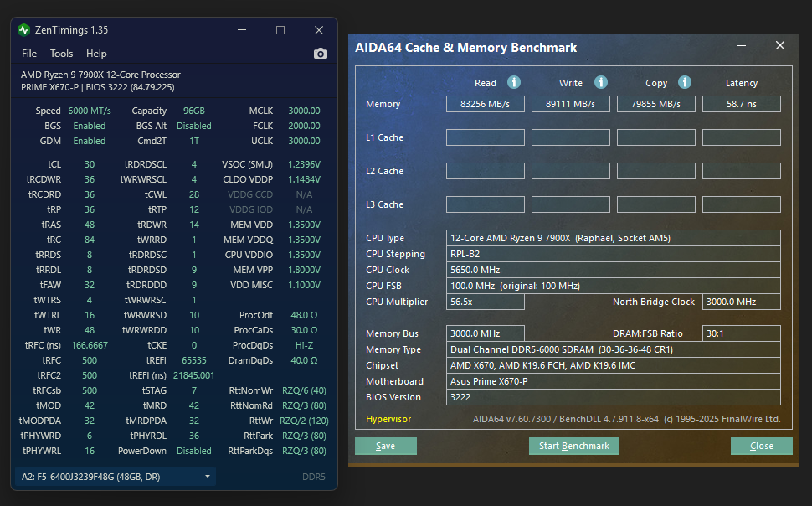Open the Help menu in ZenTimings
812x506 pixels.
[x=96, y=54]
